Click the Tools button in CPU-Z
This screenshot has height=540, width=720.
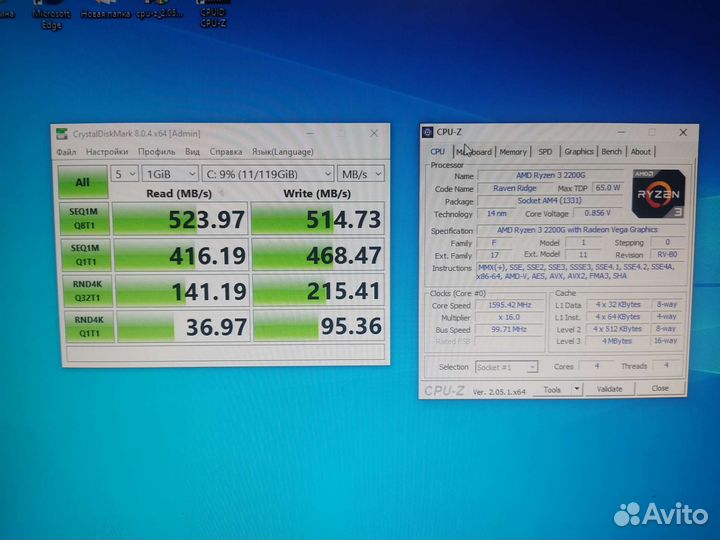pyautogui.click(x=552, y=389)
